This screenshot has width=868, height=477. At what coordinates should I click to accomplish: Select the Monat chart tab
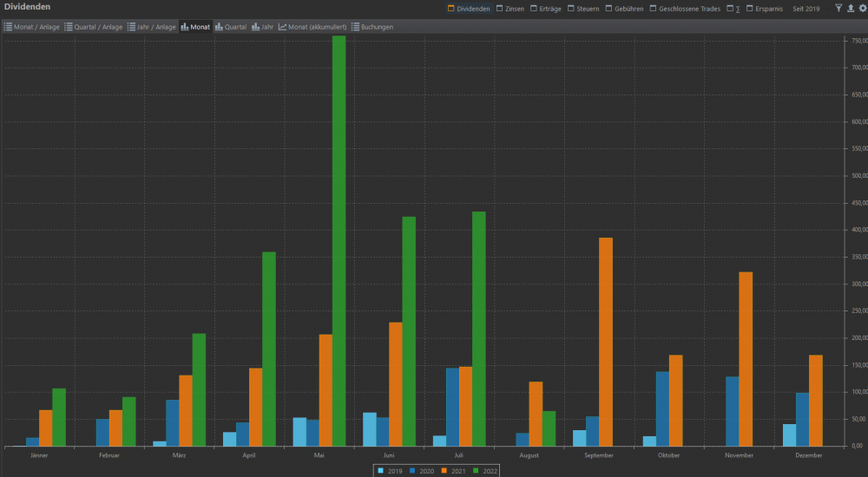click(195, 27)
